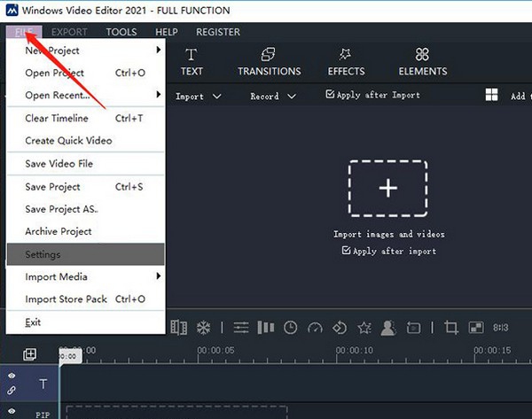Viewport: 532px width, 419px height.
Task: Choose Import Store Pack
Action: point(86,299)
